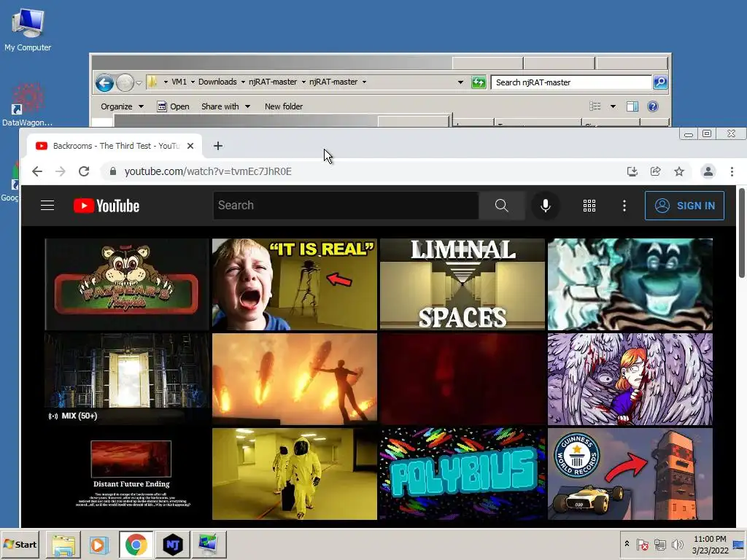Open the Guinness World Records thumbnail
The image size is (747, 560).
(630, 474)
